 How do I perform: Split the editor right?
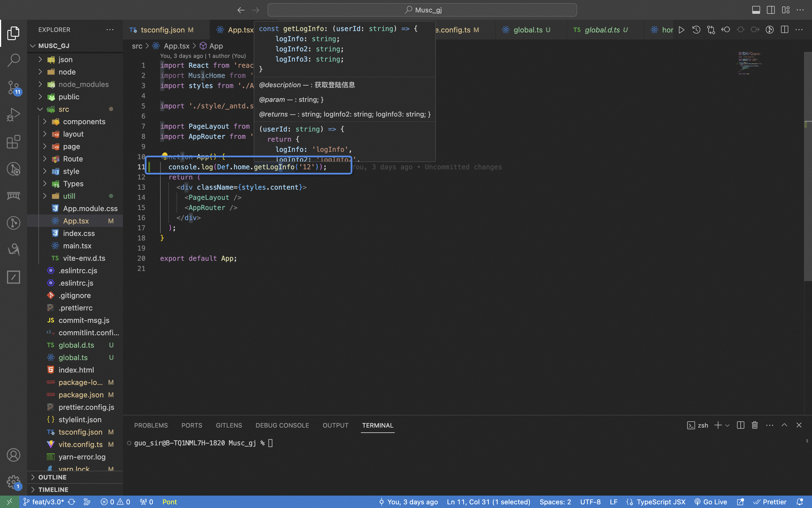pyautogui.click(x=784, y=30)
